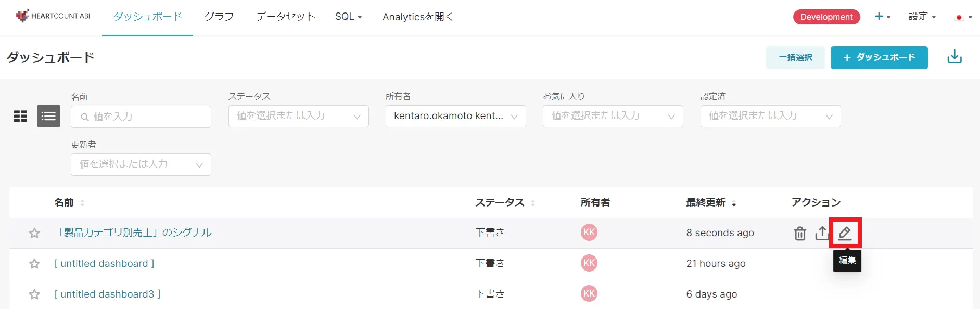Star the [ untitled dashboard3 ] row

(x=34, y=294)
